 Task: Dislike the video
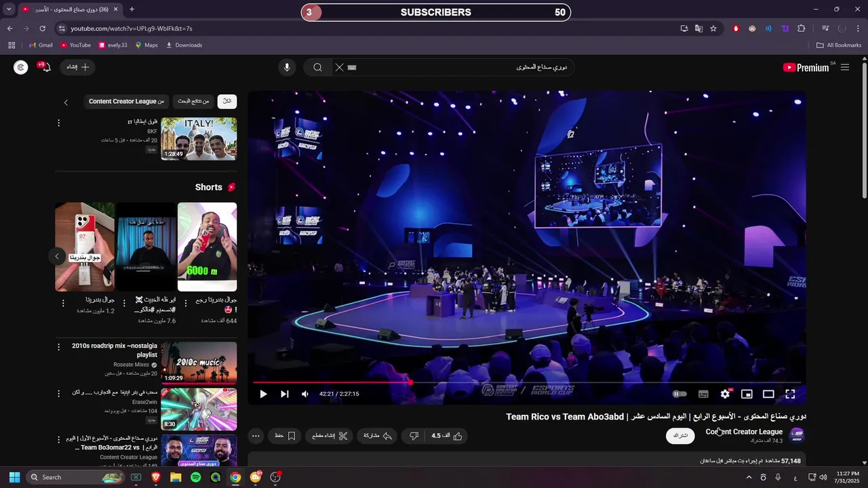414,436
